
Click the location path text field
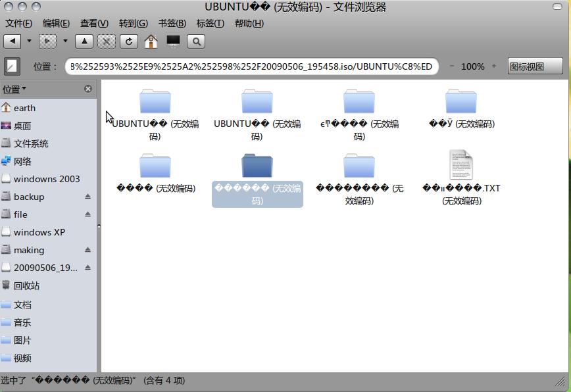point(252,66)
